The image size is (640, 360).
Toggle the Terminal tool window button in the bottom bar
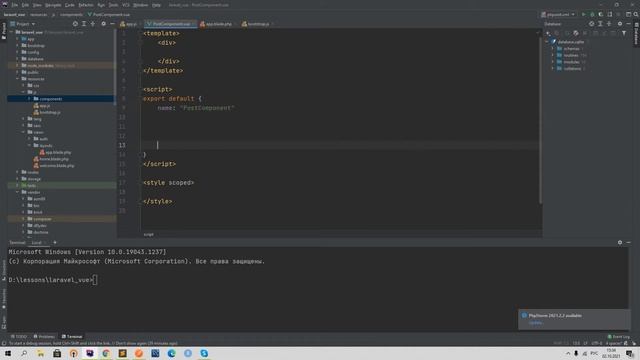click(x=72, y=337)
